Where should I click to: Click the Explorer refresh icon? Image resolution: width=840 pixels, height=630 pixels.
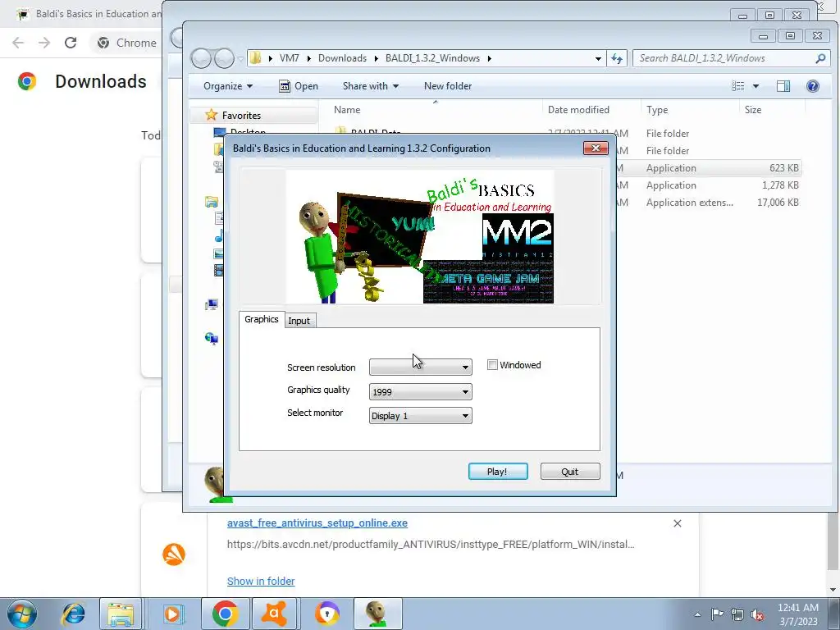pyautogui.click(x=617, y=58)
